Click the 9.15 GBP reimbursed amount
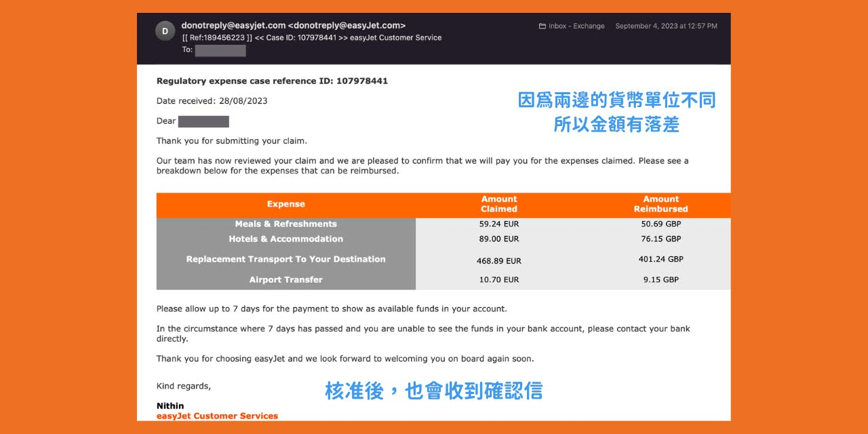868x434 pixels. (661, 279)
